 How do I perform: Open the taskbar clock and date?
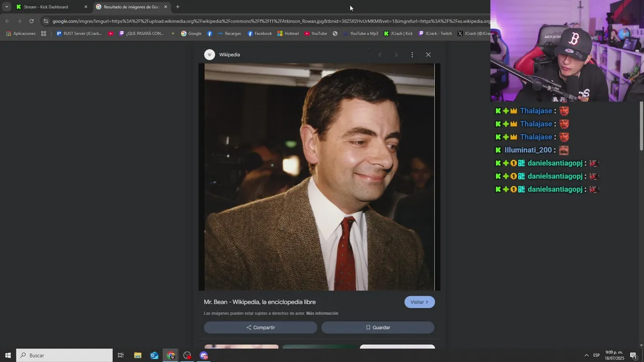[x=614, y=355]
